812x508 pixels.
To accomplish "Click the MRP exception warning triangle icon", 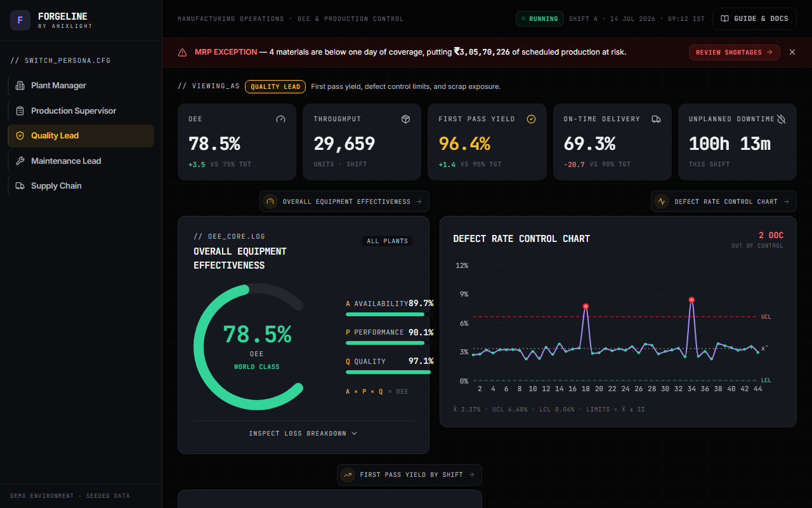I will point(183,52).
